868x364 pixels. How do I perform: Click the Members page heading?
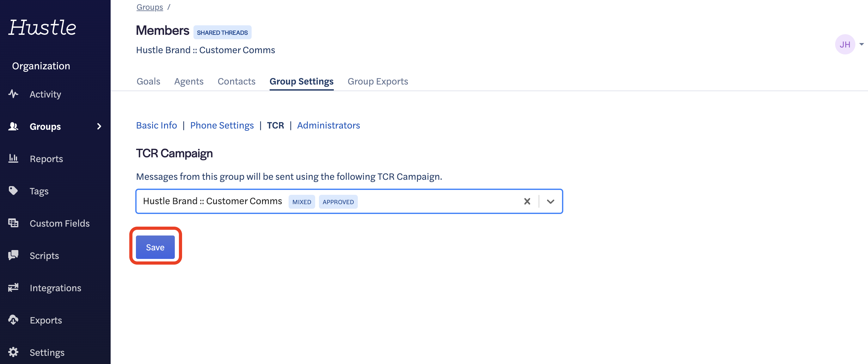tap(162, 30)
